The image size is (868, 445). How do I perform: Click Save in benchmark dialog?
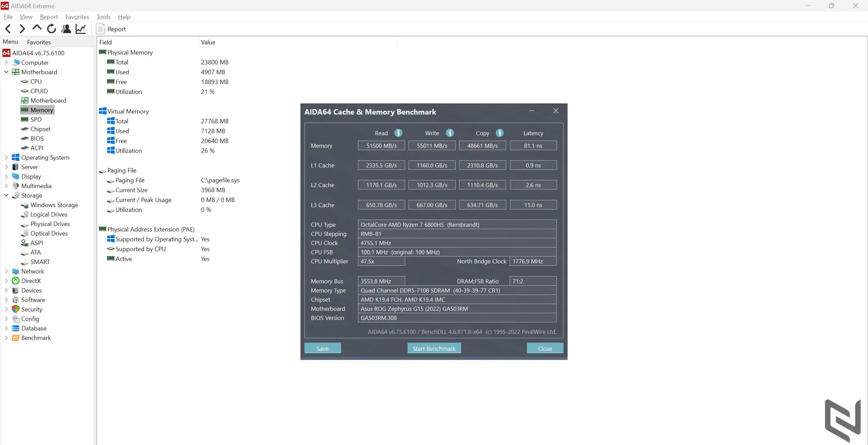[323, 348]
